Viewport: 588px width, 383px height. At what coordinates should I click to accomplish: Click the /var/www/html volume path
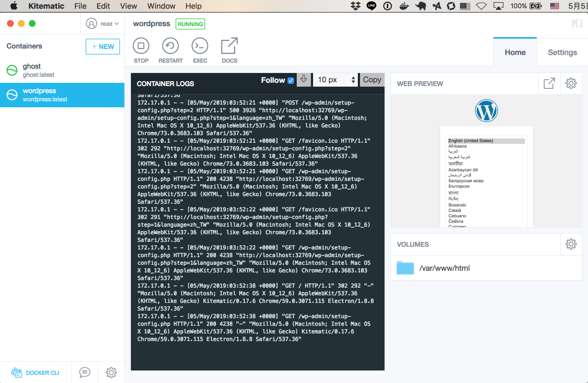click(x=445, y=268)
